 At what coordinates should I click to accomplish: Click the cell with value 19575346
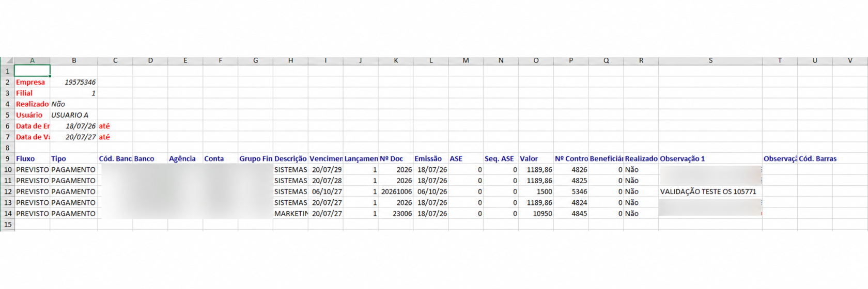[74, 82]
